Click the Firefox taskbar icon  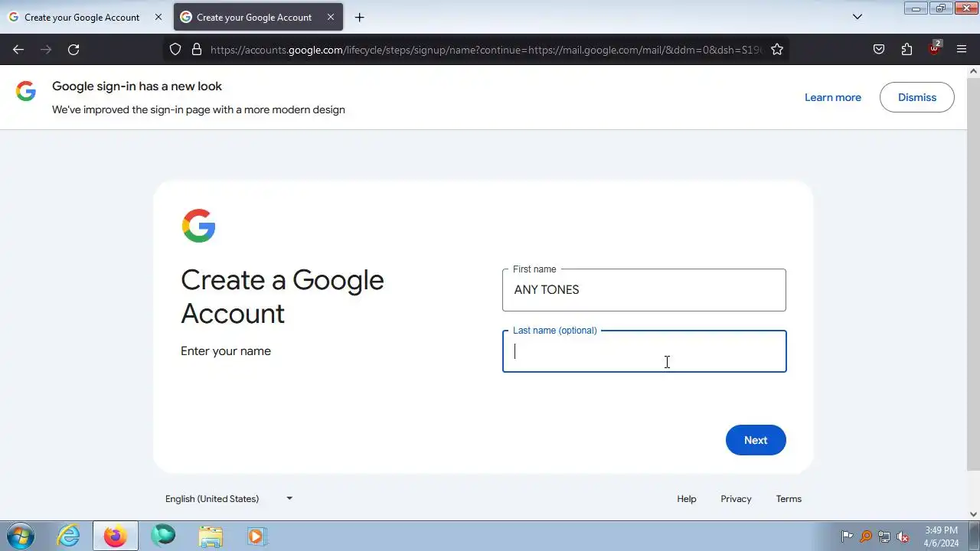[116, 536]
